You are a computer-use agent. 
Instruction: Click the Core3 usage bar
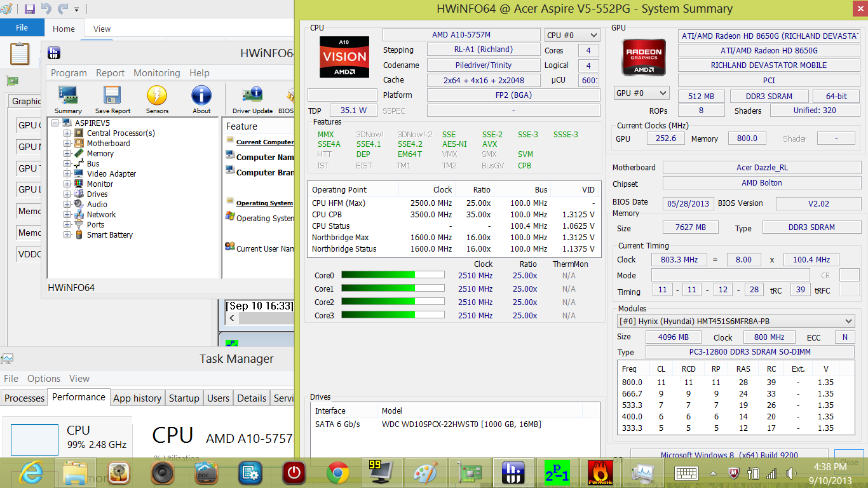pos(393,315)
